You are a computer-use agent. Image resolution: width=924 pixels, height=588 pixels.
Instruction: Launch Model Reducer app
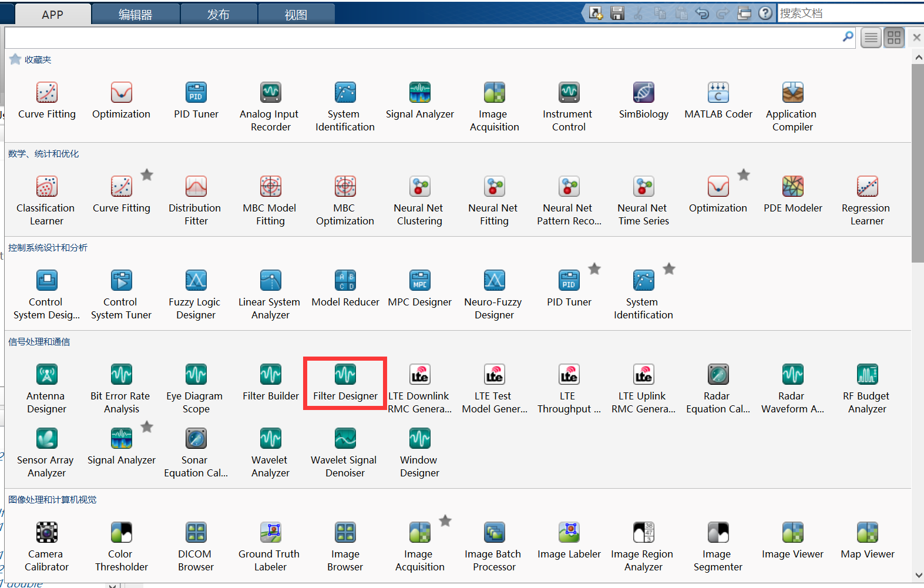click(345, 289)
